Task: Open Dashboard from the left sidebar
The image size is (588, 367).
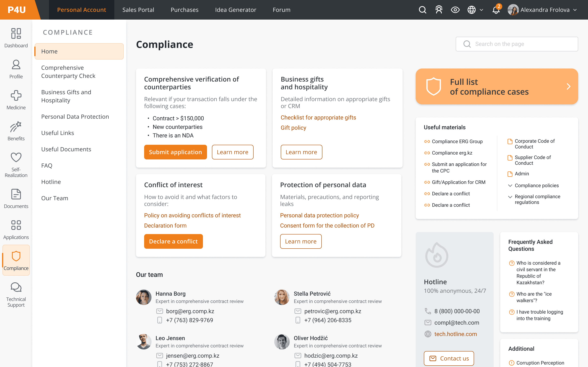Action: click(x=16, y=38)
